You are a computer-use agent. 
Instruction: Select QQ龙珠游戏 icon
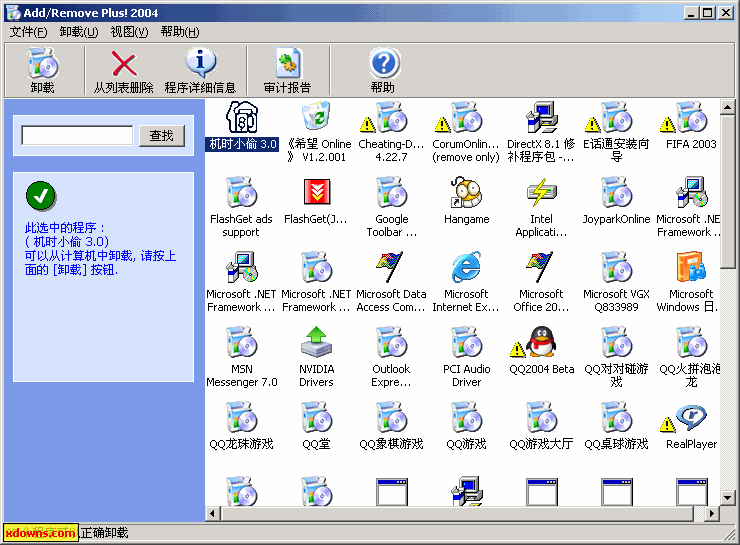[242, 417]
